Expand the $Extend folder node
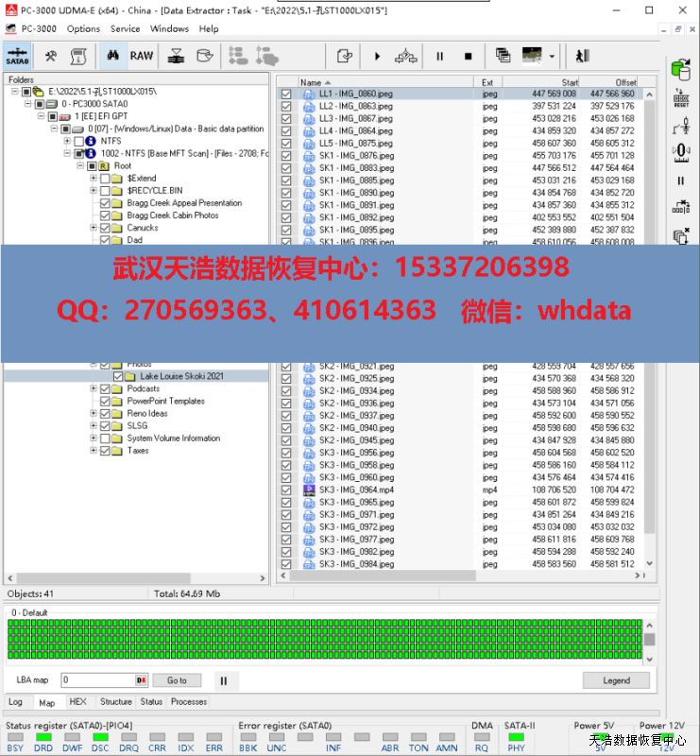Viewport: 700px width, 756px height. [x=93, y=179]
